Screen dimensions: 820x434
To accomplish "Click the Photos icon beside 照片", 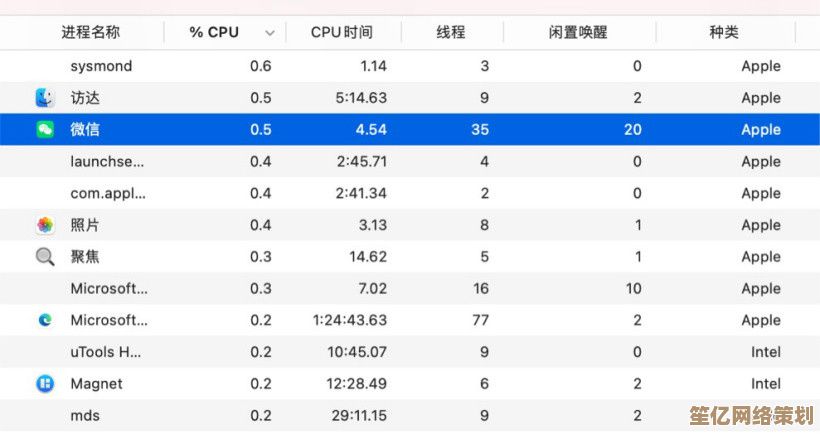I will pos(45,225).
